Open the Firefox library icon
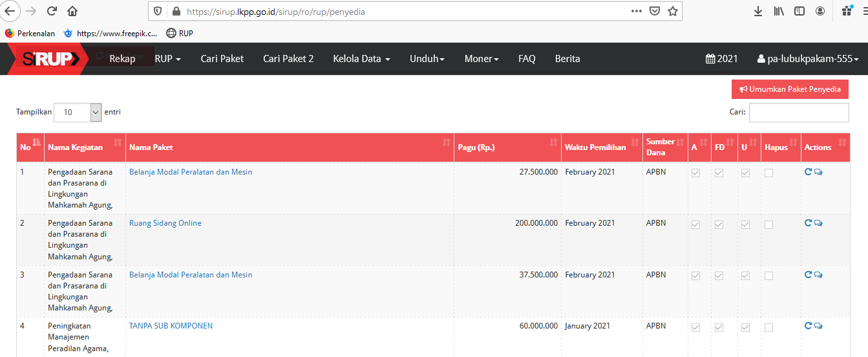 pyautogui.click(x=779, y=11)
